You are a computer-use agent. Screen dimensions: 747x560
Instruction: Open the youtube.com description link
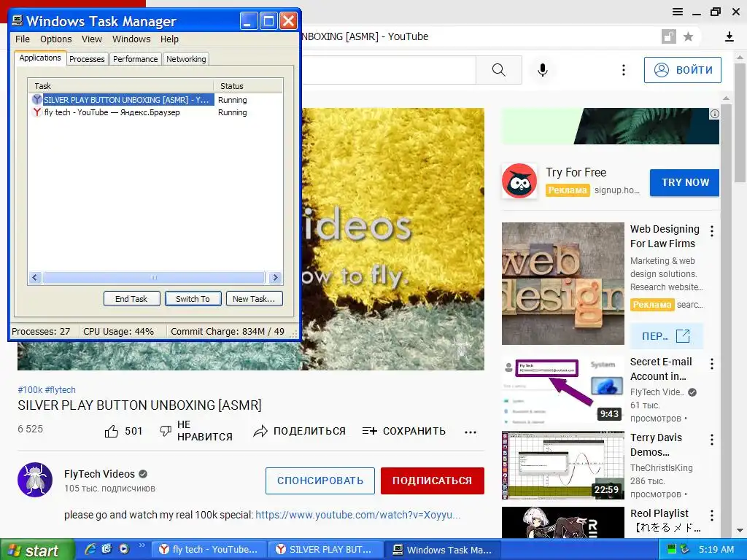point(357,516)
